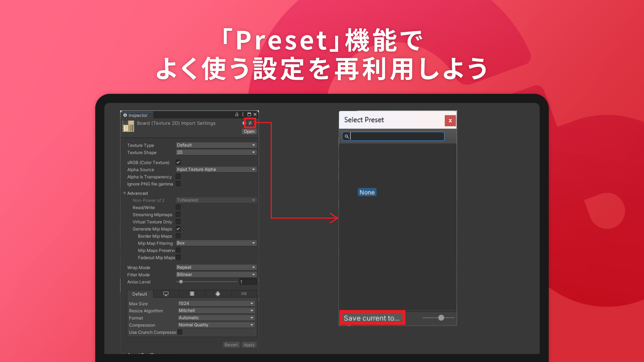Open the Preset selector icon in Inspector
The height and width of the screenshot is (362, 644).
click(250, 123)
